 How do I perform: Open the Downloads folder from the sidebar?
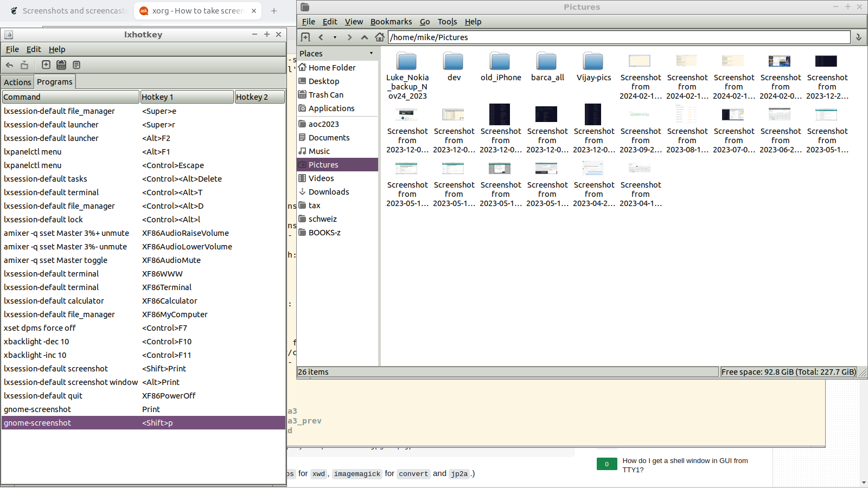[329, 191]
